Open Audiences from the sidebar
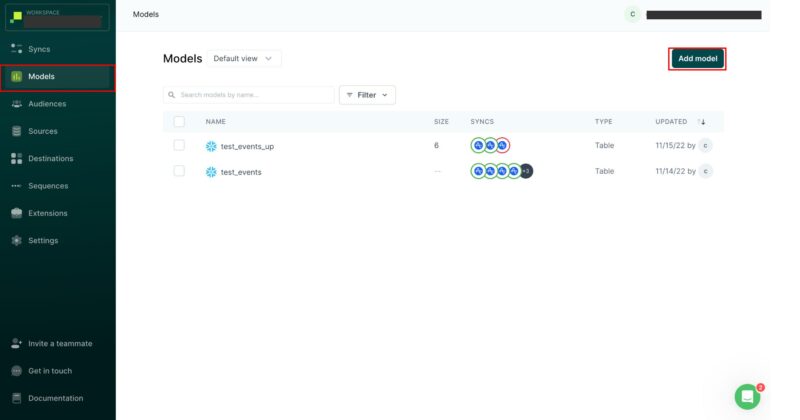The height and width of the screenshot is (420, 800). [47, 104]
